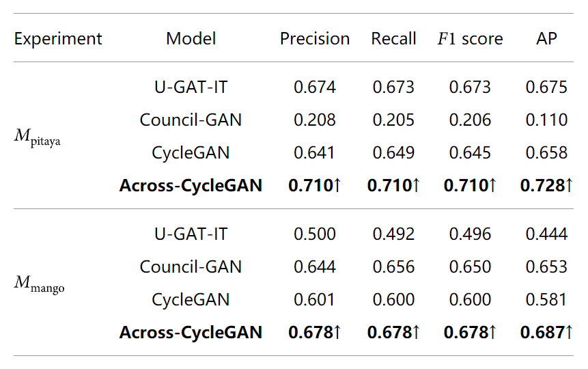Click the AP value 0.728
This screenshot has width=588, height=369.
546,185
